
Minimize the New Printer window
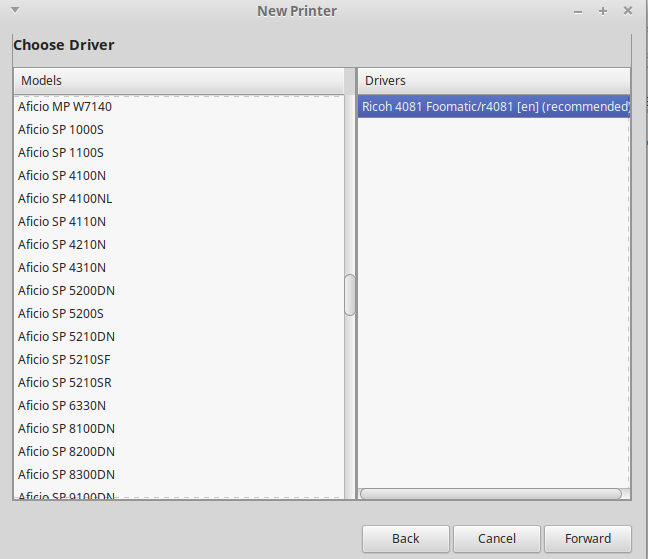(x=578, y=12)
